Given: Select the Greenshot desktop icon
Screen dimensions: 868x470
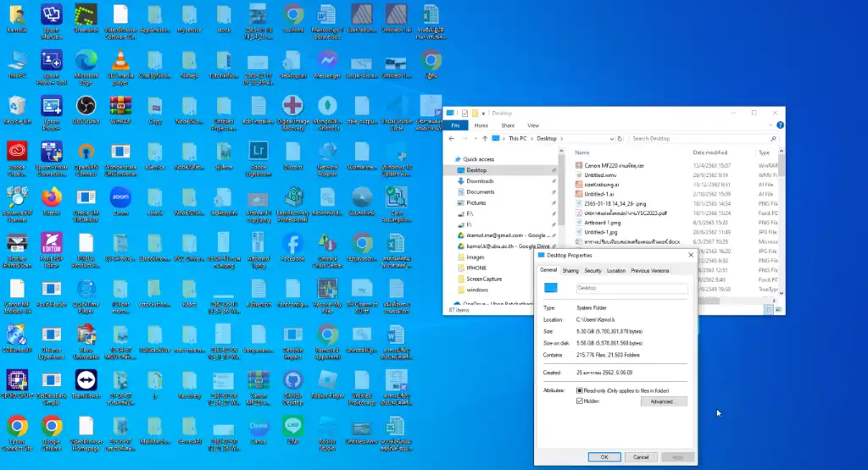Looking at the screenshot, I should [x=86, y=19].
